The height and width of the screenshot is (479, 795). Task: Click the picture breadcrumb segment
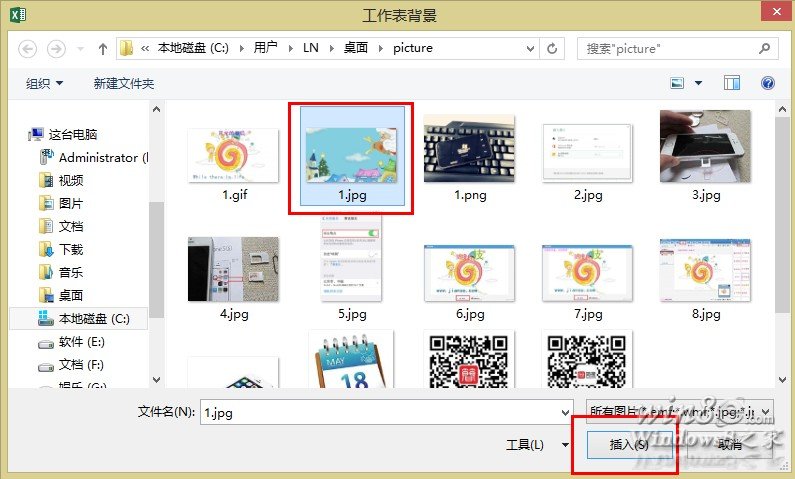pyautogui.click(x=413, y=48)
